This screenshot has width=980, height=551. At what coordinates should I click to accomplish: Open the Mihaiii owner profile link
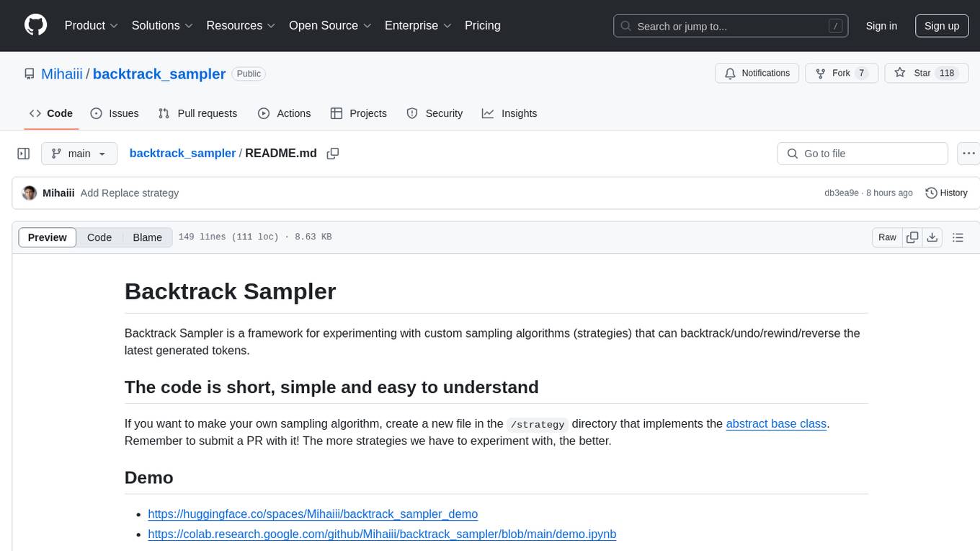(x=62, y=74)
